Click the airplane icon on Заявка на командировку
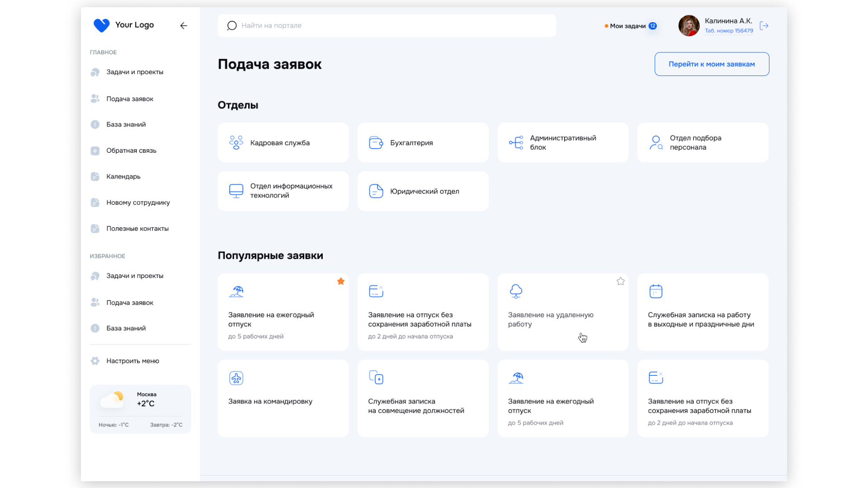868x488 pixels. pyautogui.click(x=236, y=378)
